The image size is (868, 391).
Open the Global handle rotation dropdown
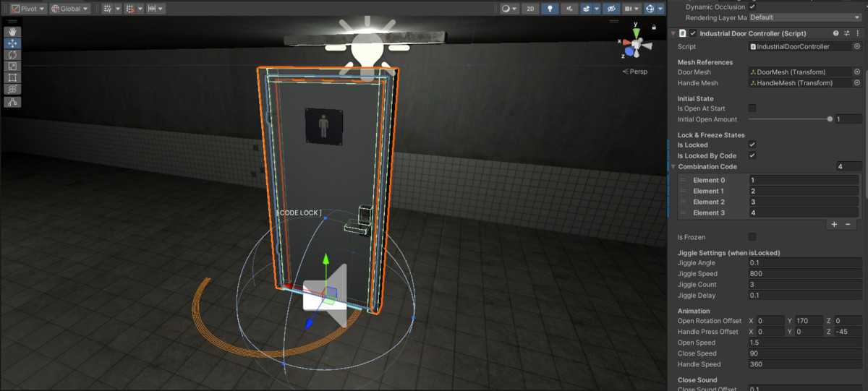pyautogui.click(x=70, y=9)
